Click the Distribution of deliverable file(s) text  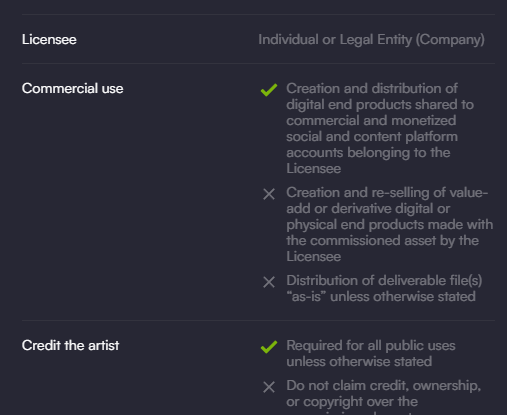[x=384, y=288]
